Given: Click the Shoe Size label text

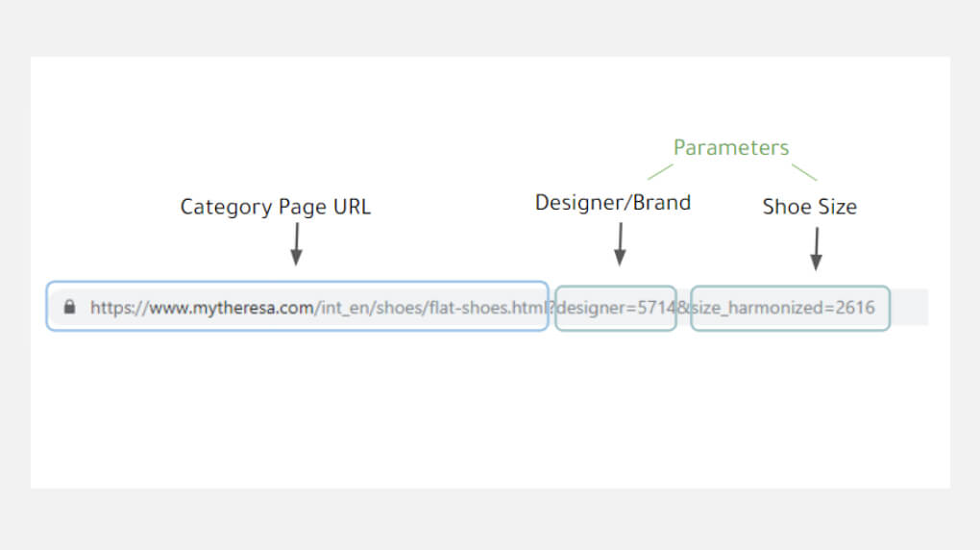Looking at the screenshot, I should [x=809, y=206].
